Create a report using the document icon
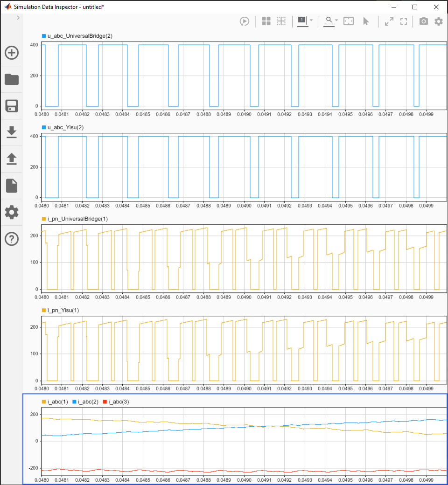This screenshot has width=448, height=485. (x=12, y=186)
